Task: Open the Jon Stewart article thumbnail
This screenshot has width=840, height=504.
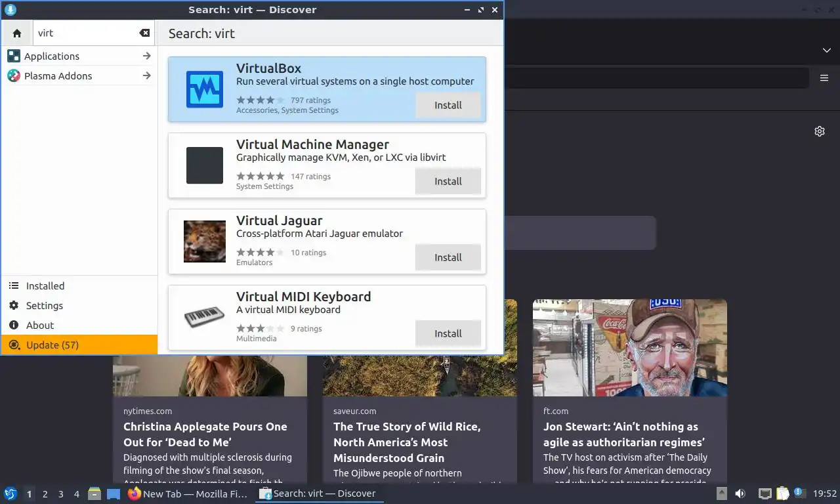Action: [630, 348]
